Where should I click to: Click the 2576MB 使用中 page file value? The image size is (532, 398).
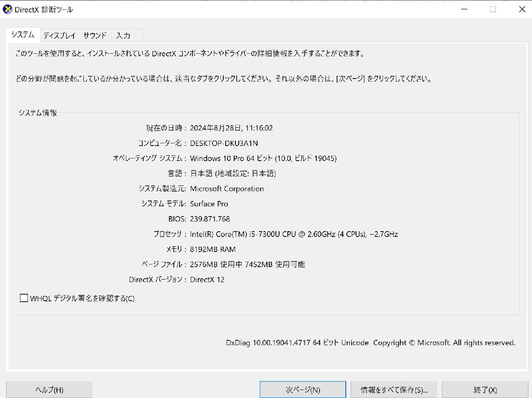[247, 264]
